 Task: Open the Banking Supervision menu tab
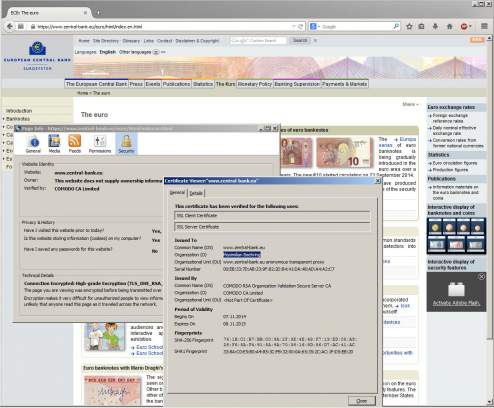click(x=297, y=84)
